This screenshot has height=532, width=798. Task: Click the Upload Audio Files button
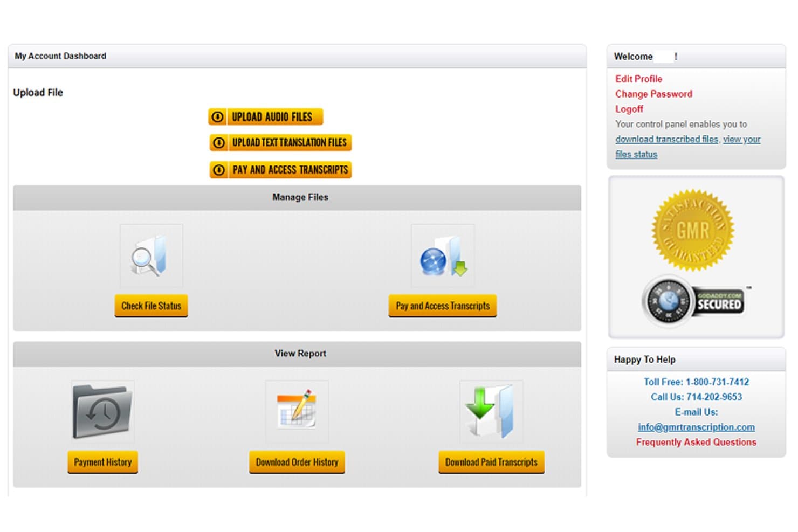pos(265,116)
